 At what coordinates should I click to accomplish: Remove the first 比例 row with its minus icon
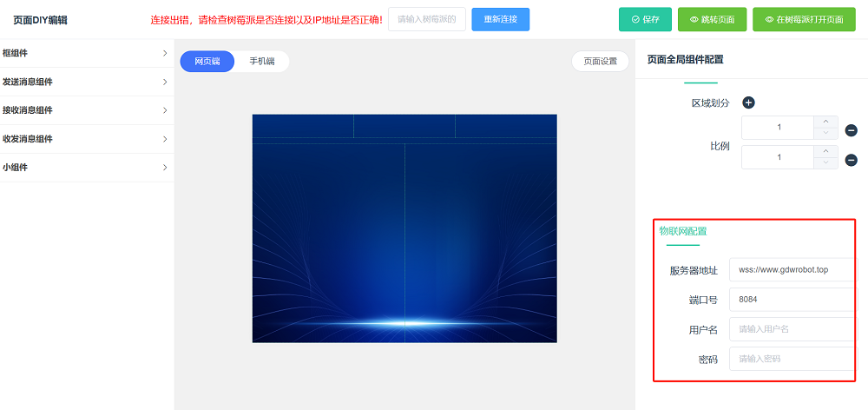tap(852, 131)
